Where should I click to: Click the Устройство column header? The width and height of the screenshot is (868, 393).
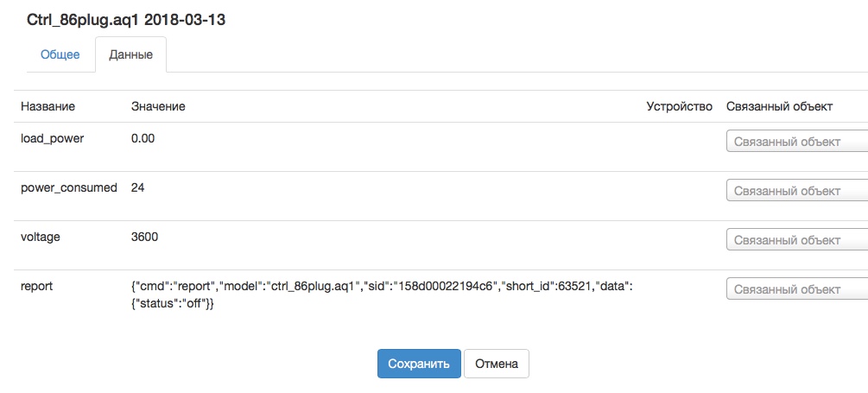pos(679,106)
